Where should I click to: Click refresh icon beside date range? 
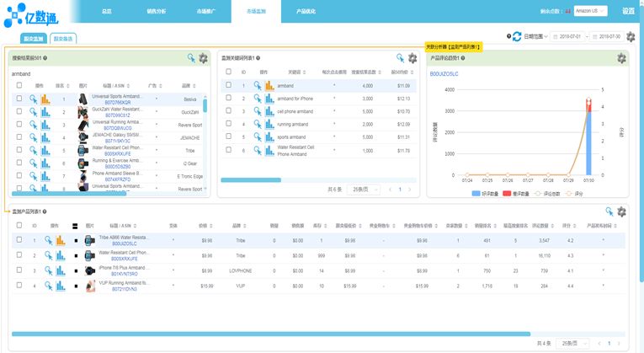[x=517, y=36]
